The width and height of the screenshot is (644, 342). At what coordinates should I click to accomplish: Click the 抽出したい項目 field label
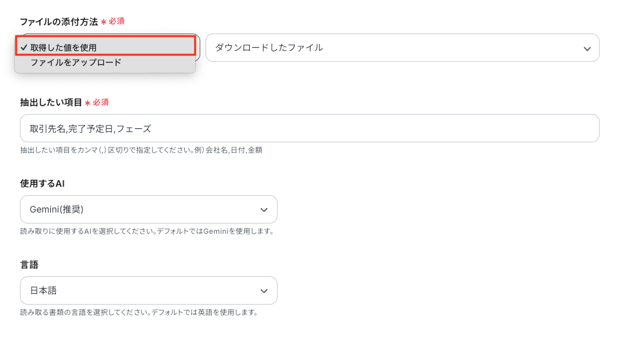51,102
